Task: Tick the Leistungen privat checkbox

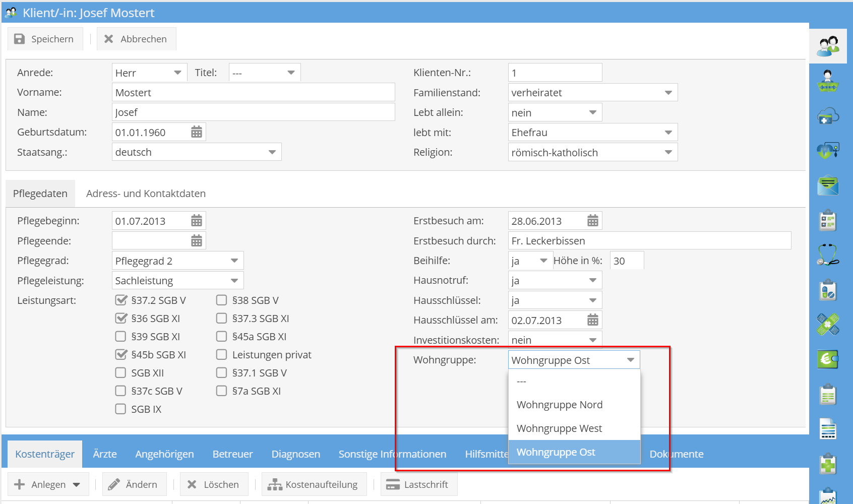Action: point(222,355)
